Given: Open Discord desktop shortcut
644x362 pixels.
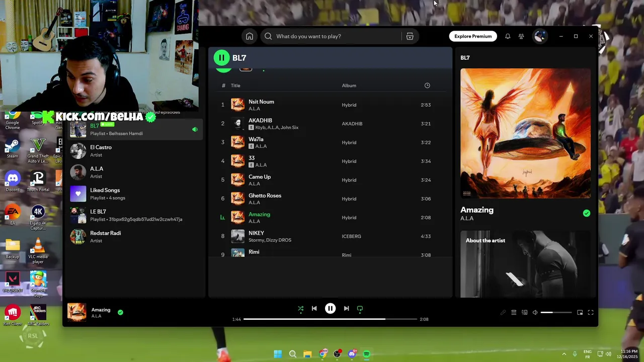Looking at the screenshot, I should point(13,182).
